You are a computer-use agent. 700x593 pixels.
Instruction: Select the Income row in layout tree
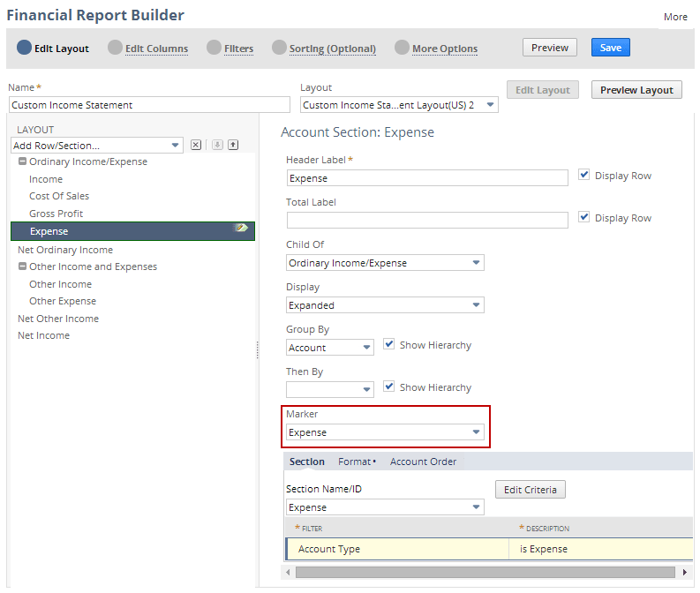tap(46, 179)
